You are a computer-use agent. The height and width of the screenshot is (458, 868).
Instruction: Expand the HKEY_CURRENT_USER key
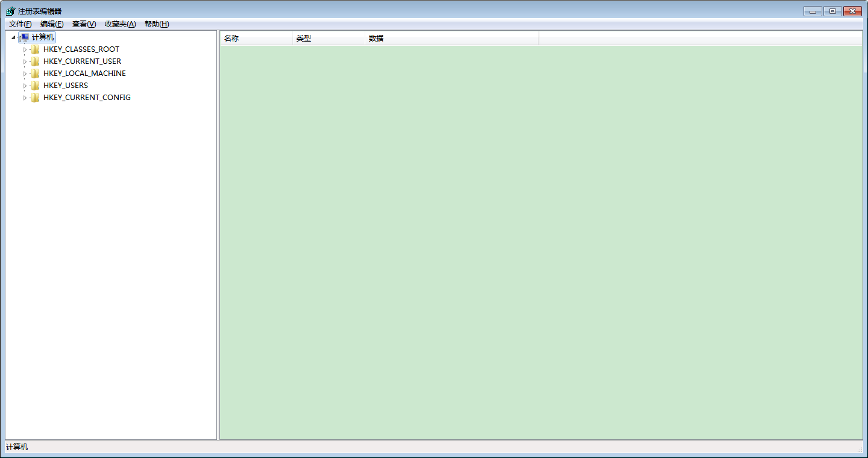25,61
